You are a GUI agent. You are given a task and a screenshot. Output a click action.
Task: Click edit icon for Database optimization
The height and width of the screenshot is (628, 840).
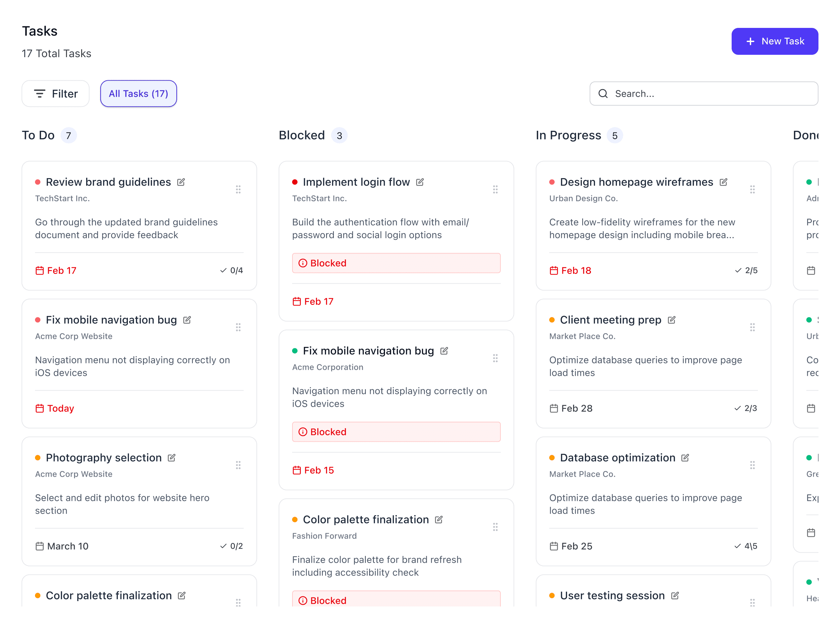pyautogui.click(x=685, y=458)
